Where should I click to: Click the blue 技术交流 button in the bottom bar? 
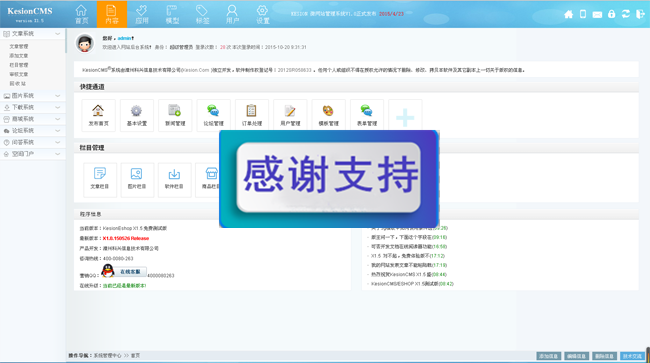[x=632, y=356]
